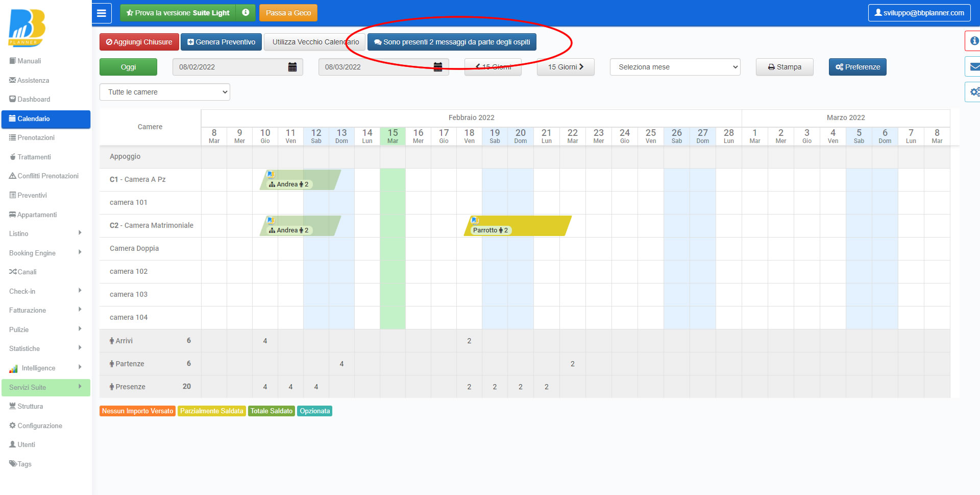
Task: Click the info icon beside Suite Light
Action: pyautogui.click(x=246, y=13)
